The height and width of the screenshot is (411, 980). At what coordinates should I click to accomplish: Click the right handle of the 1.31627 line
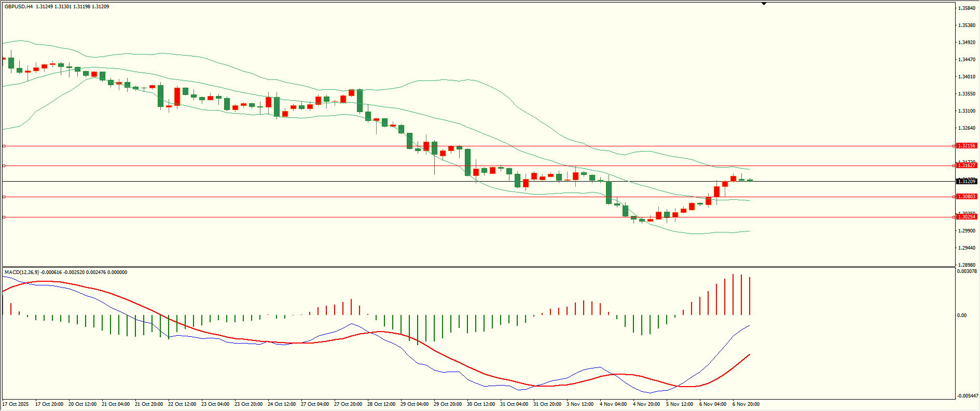[954, 166]
